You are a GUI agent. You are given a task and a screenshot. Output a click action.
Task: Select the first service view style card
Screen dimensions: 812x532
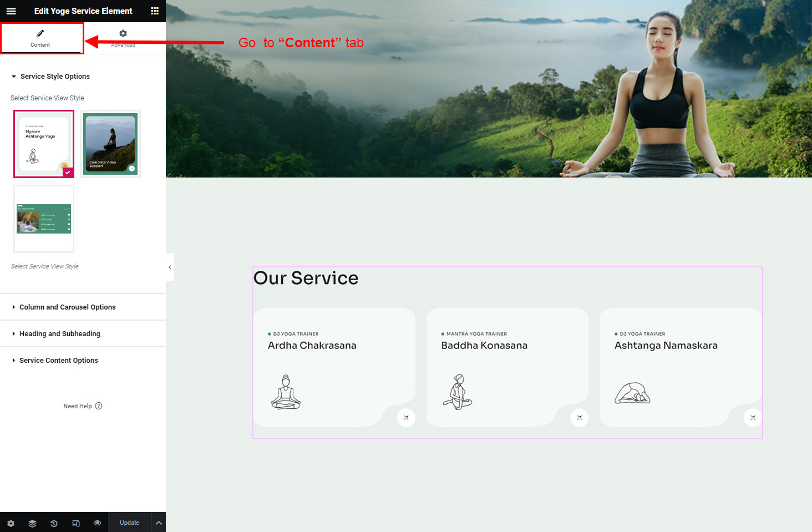click(x=44, y=144)
